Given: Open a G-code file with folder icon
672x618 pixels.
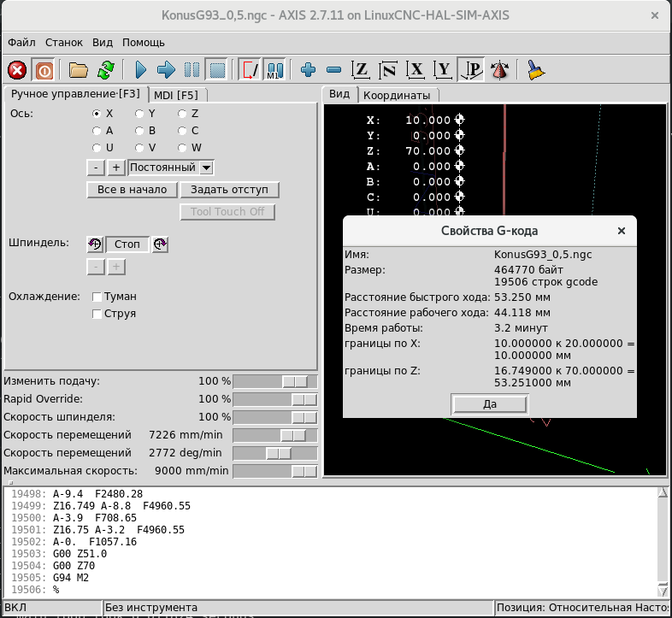Looking at the screenshot, I should (79, 70).
